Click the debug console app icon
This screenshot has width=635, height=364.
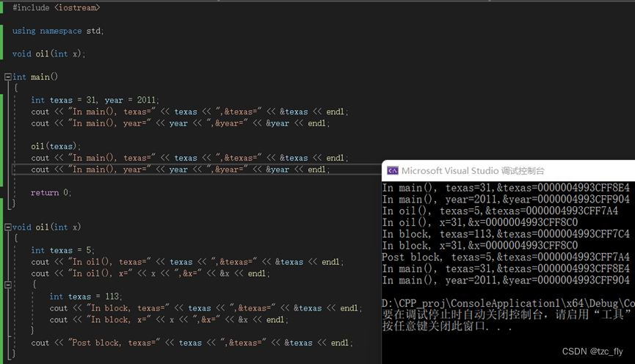tap(393, 171)
